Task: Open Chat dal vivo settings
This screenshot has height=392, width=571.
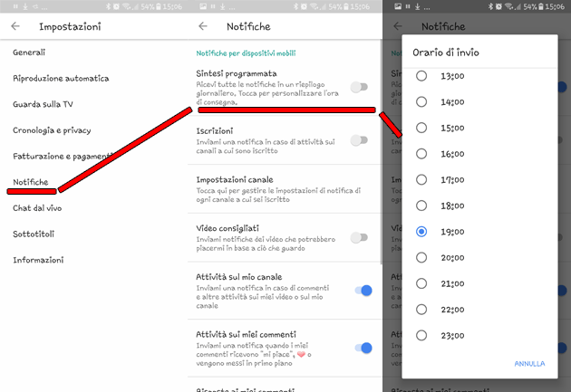Action: point(39,208)
